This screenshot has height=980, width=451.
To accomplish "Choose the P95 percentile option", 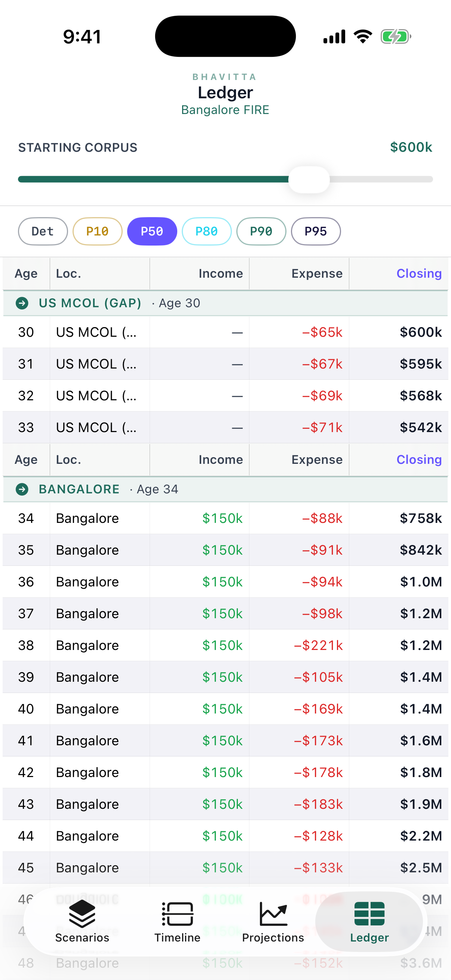I will click(x=316, y=231).
